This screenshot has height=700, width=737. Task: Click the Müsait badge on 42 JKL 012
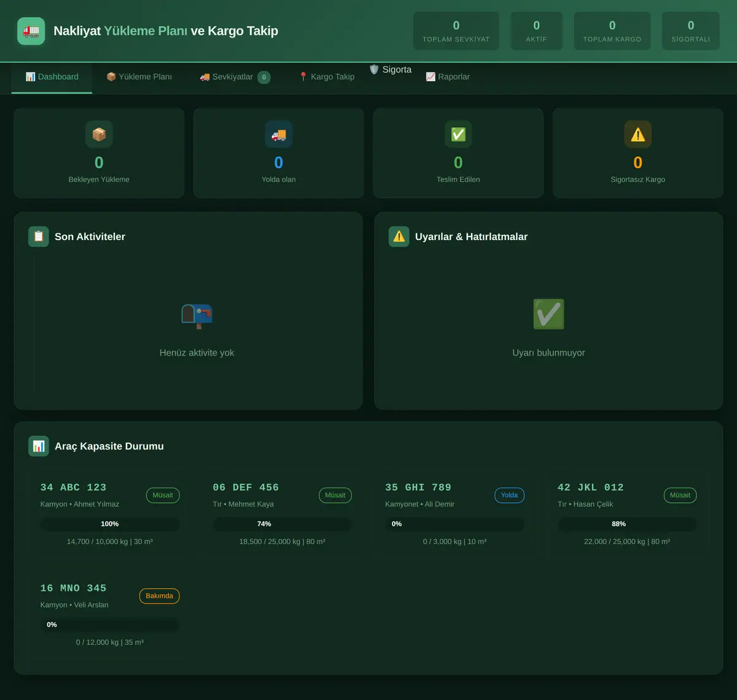tap(680, 495)
